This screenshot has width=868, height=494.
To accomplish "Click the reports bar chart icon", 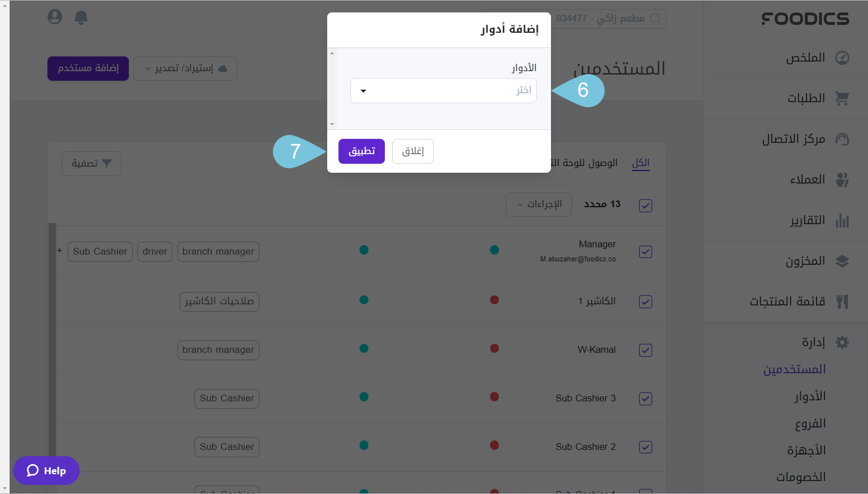I will [842, 220].
